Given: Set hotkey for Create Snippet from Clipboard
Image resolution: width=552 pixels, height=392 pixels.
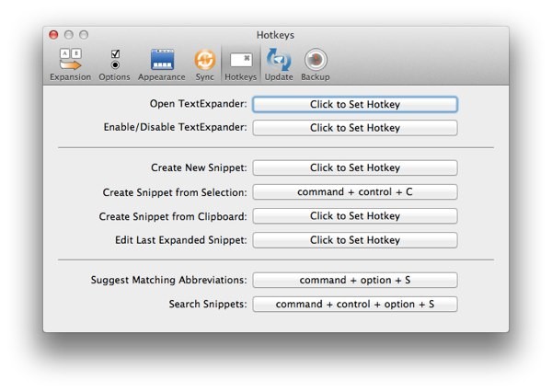Looking at the screenshot, I should pyautogui.click(x=355, y=216).
